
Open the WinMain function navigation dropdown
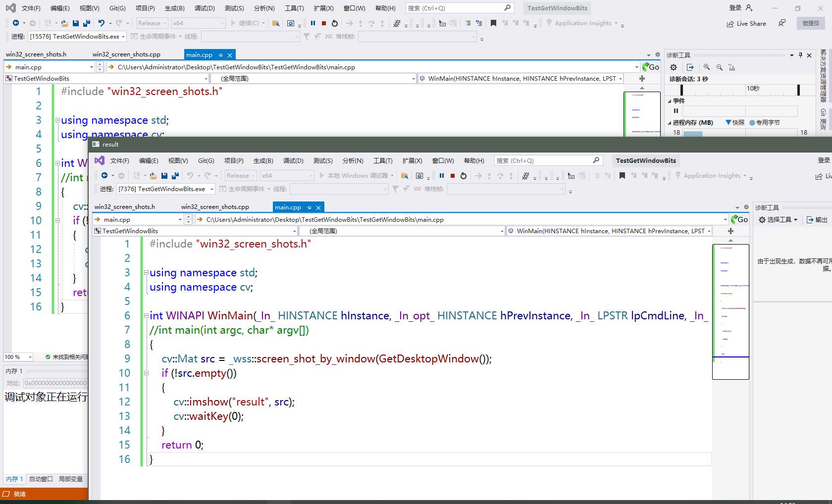tap(520, 78)
